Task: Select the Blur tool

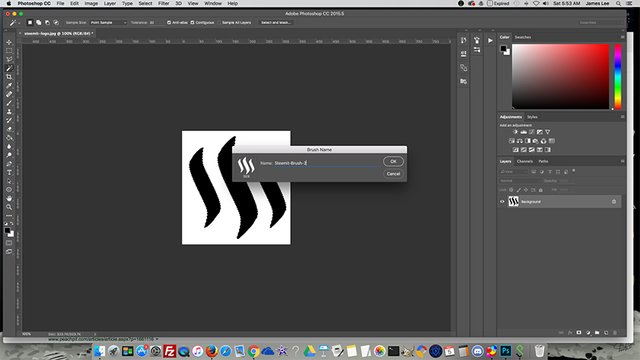Action: [9, 147]
